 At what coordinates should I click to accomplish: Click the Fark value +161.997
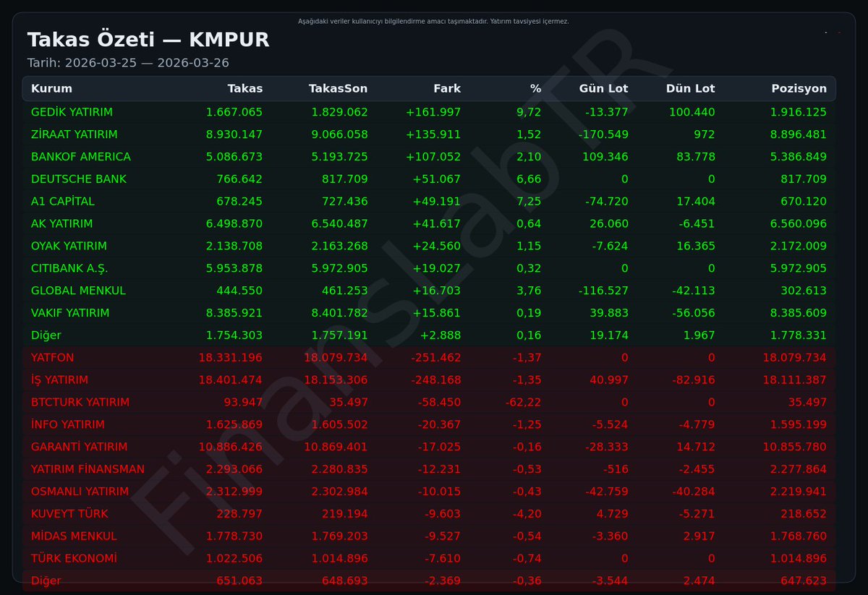[x=433, y=112]
